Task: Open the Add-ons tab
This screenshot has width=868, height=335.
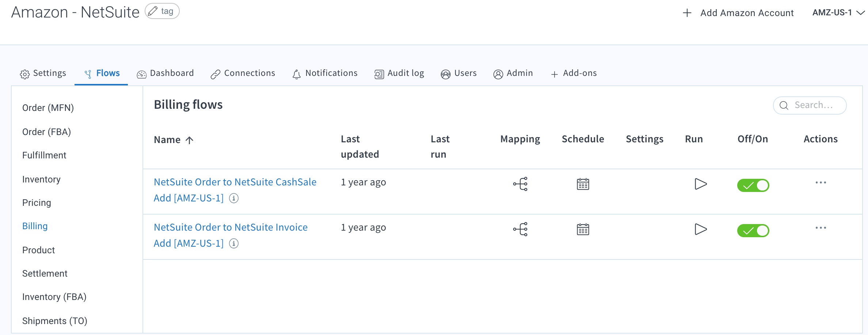Action: click(574, 73)
